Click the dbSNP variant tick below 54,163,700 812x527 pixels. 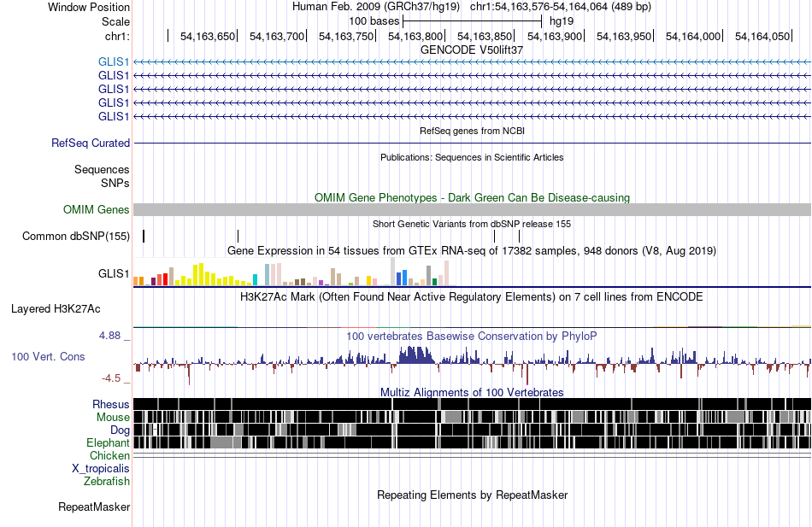(238, 236)
